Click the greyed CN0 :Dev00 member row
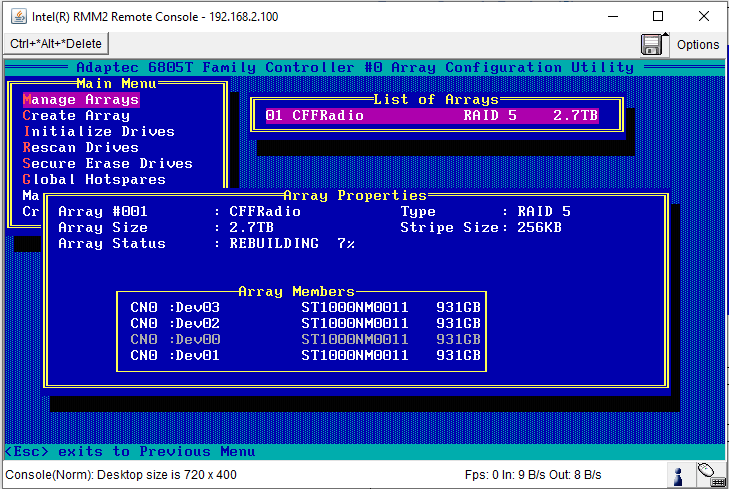The height and width of the screenshot is (489, 729). click(305, 339)
